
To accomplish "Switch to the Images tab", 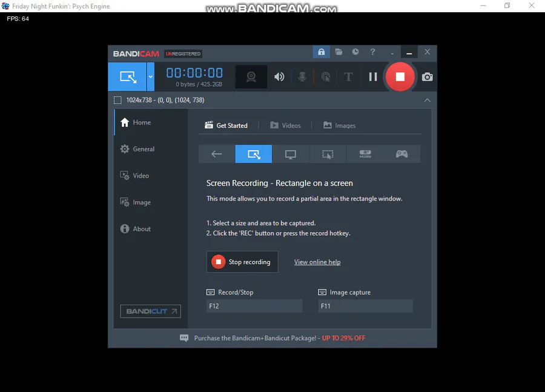I will point(339,125).
